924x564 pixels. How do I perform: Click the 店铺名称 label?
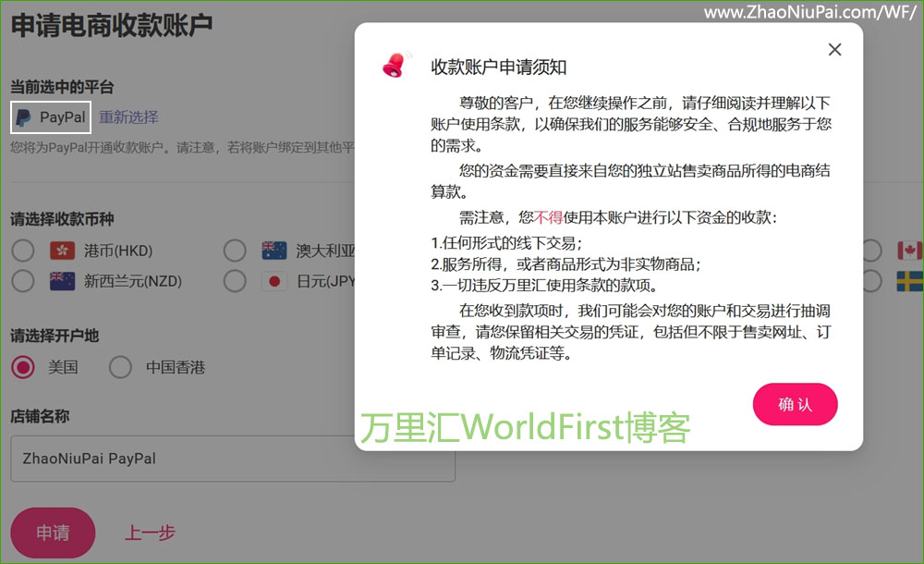[40, 416]
